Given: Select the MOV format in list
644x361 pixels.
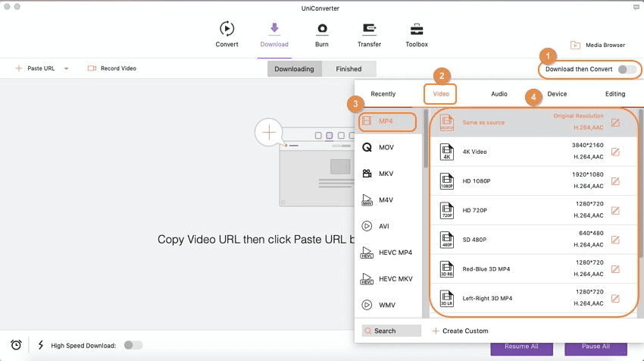Looking at the screenshot, I should [386, 147].
